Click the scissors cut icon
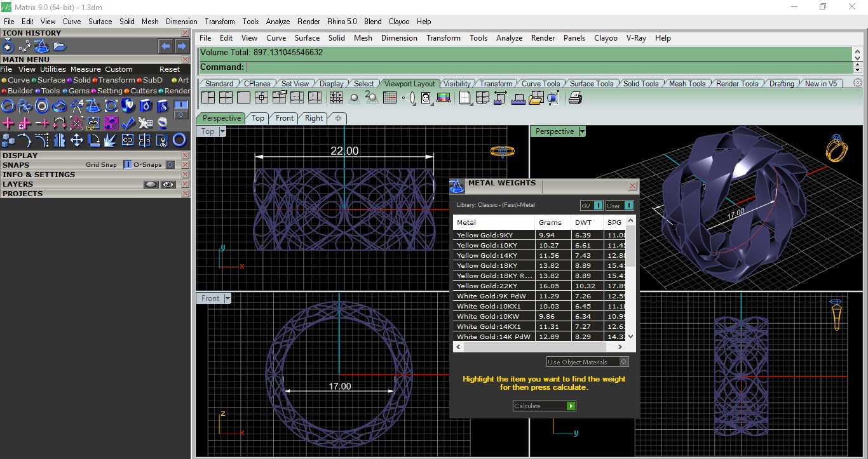Screen dimensions: 868x459 162,140
